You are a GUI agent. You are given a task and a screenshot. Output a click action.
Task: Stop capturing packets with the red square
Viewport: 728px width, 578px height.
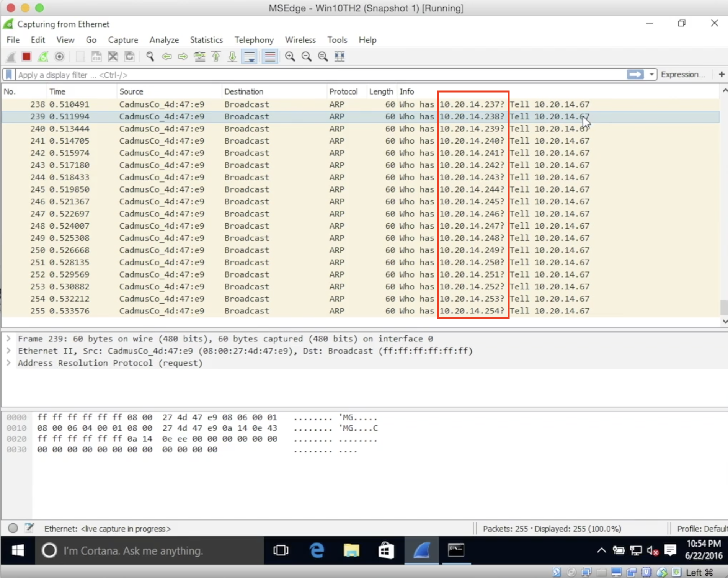26,57
